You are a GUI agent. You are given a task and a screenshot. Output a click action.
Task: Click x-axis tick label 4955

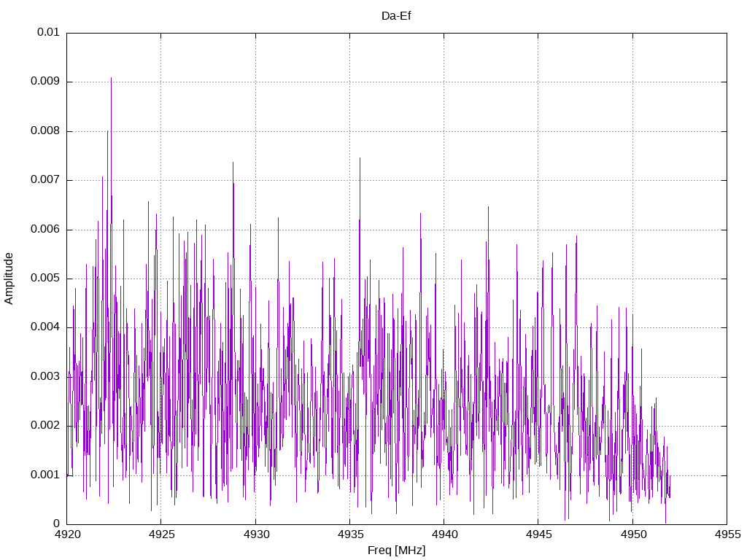coord(727,534)
